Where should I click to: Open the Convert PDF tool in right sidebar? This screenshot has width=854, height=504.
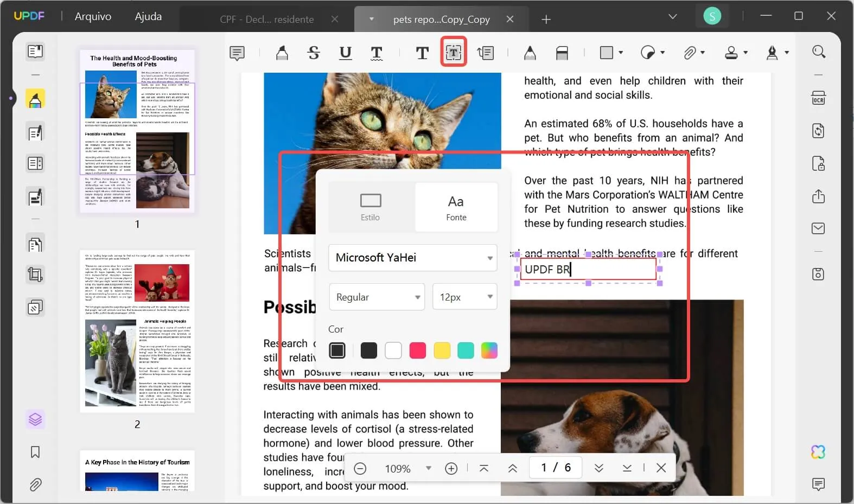point(818,131)
